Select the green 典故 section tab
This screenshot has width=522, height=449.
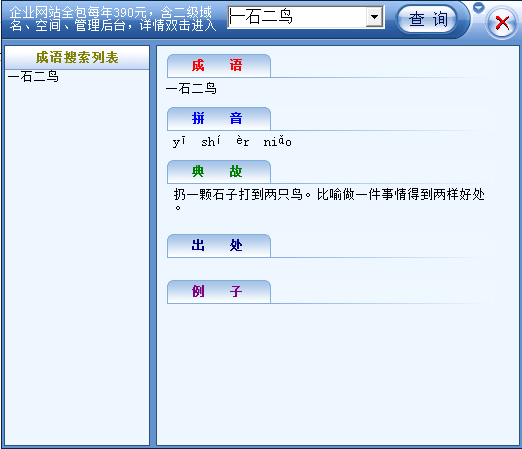[219, 172]
